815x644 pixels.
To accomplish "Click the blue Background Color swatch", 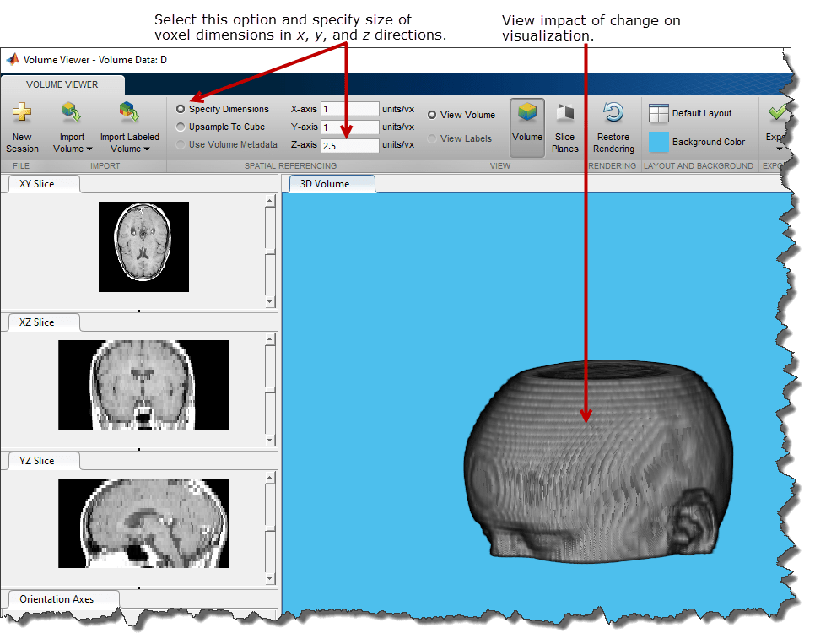I will [659, 142].
